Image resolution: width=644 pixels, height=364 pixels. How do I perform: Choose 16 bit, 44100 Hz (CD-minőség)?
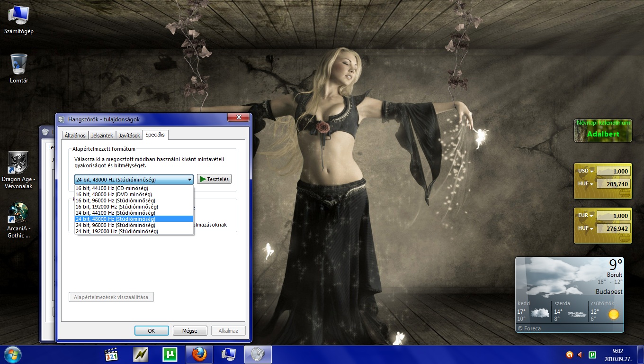[134, 188]
